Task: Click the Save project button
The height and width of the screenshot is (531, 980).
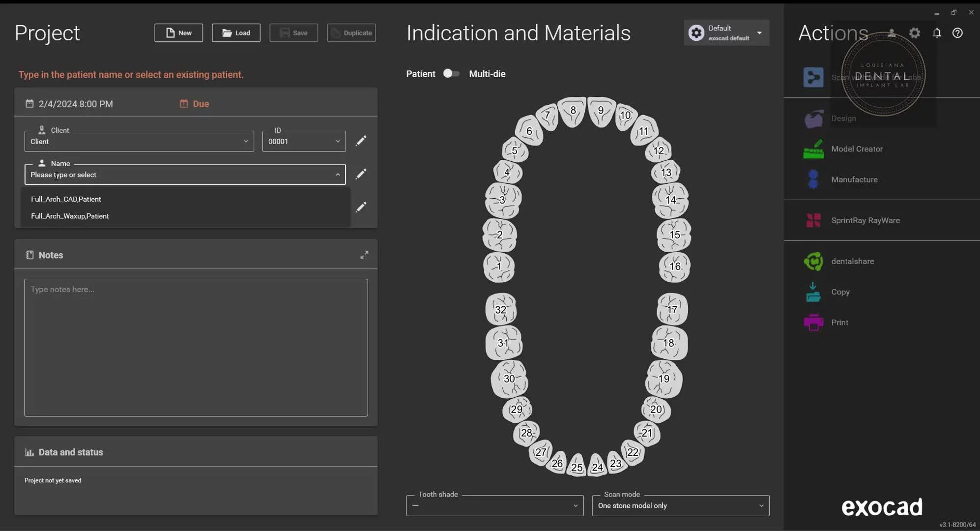Action: (293, 33)
